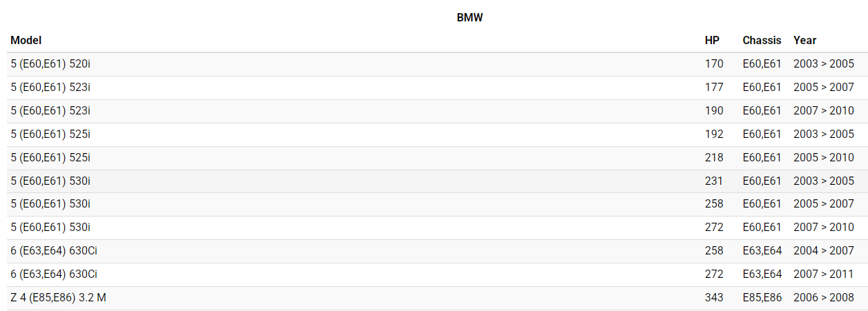Click the Chassis column header
The image size is (868, 311).
click(x=762, y=41)
